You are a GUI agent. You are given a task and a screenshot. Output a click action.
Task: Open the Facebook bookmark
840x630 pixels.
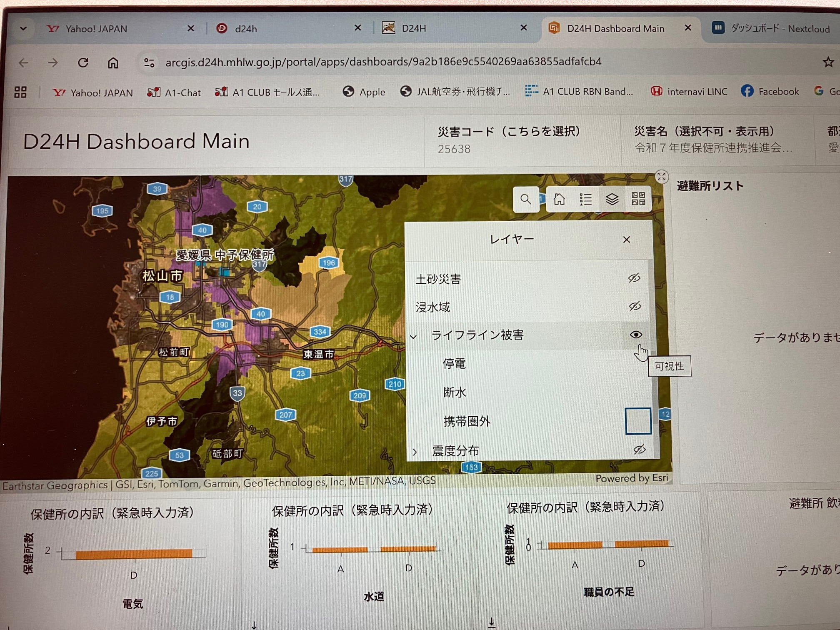pos(770,91)
